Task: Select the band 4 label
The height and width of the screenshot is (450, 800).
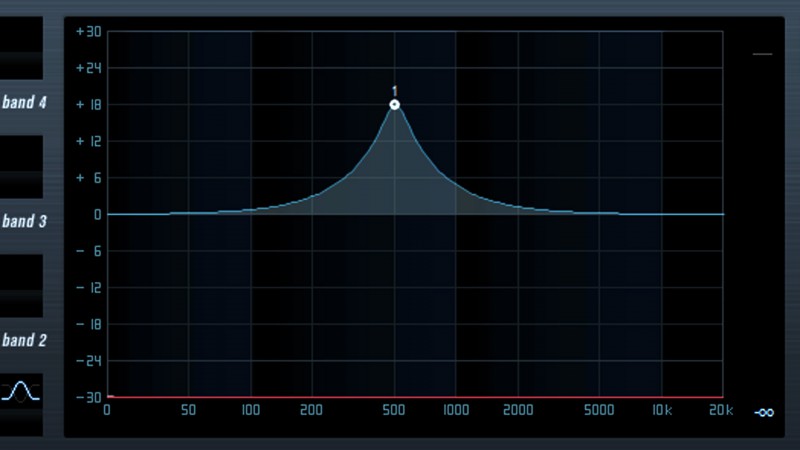Action: (x=24, y=103)
